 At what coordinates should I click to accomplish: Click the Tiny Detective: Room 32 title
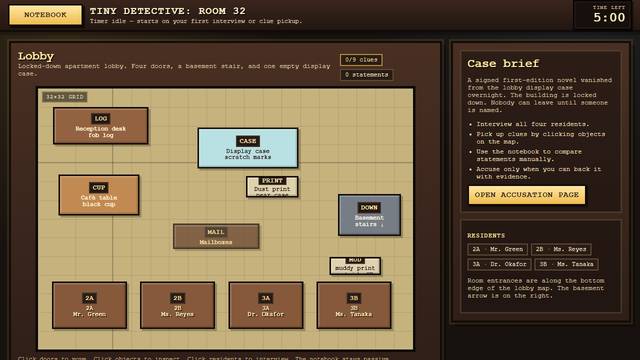point(168,11)
